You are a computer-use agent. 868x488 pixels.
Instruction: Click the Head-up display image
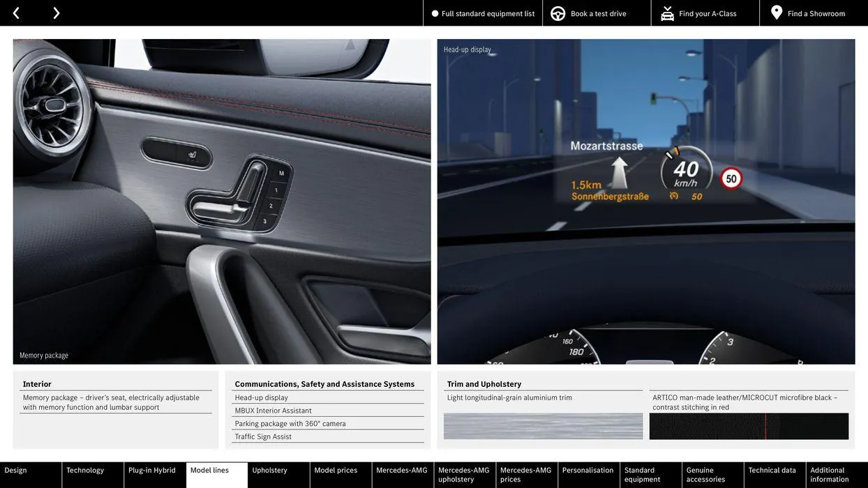645,201
